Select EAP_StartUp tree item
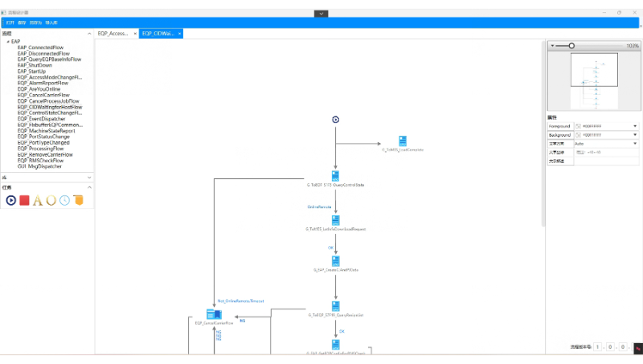The width and height of the screenshot is (643, 364). pyautogui.click(x=31, y=72)
